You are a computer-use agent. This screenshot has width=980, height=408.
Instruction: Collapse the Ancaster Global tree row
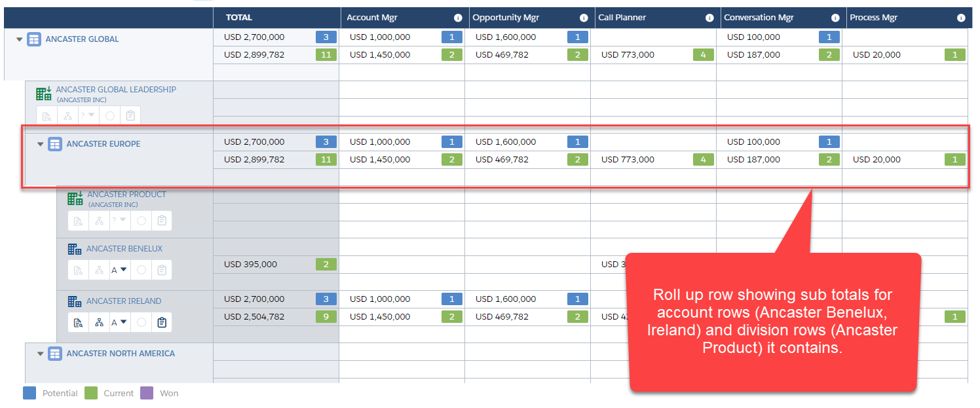coord(19,39)
